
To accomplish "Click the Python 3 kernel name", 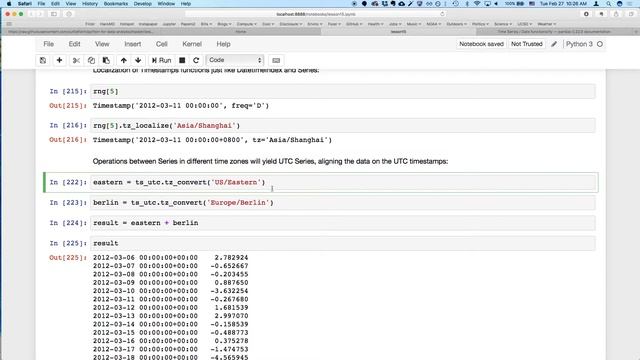I will [x=579, y=44].
